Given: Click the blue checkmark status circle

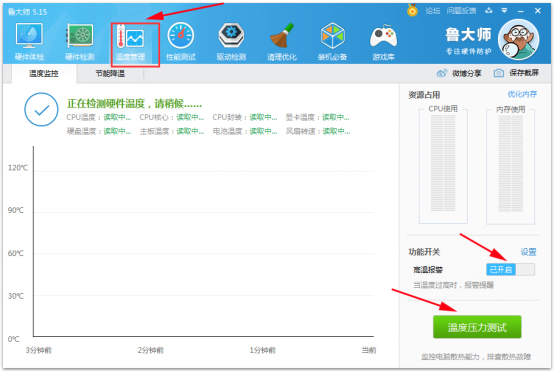Looking at the screenshot, I should (x=41, y=110).
